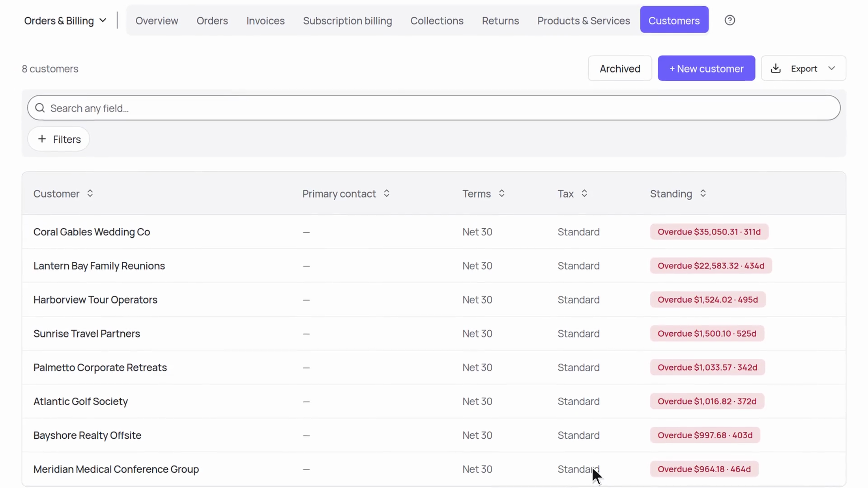Sort by Terms column arrows
This screenshot has width=868, height=488.
pyautogui.click(x=501, y=193)
